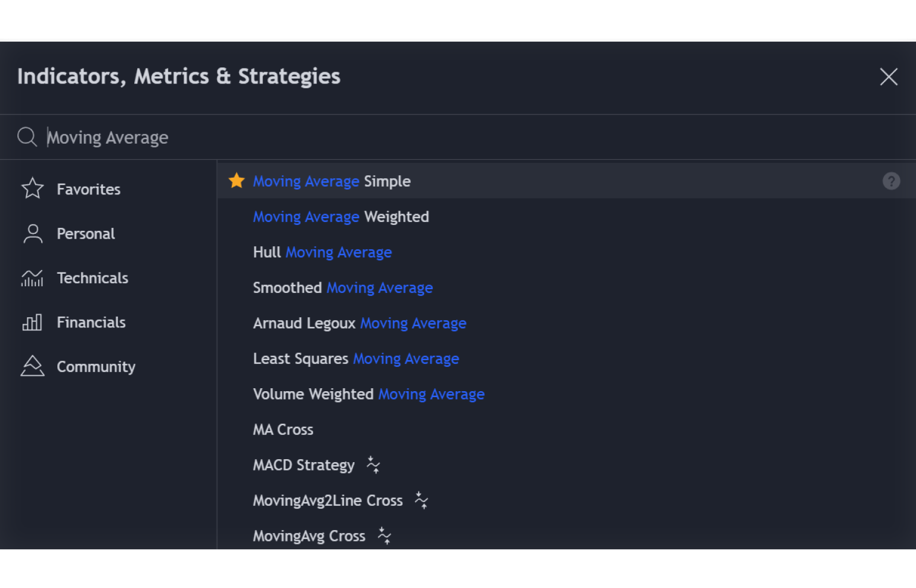Select Volume Weighted Moving Average
916x588 pixels.
pyautogui.click(x=369, y=394)
